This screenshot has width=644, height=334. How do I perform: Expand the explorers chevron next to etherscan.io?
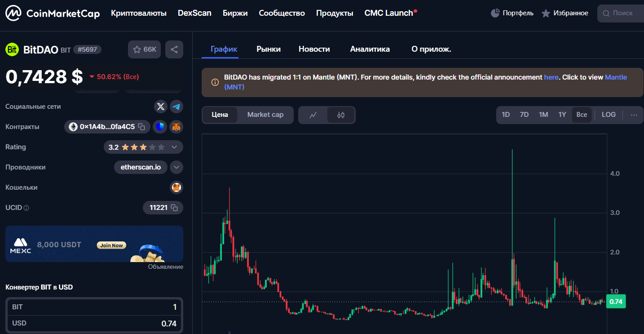(176, 167)
